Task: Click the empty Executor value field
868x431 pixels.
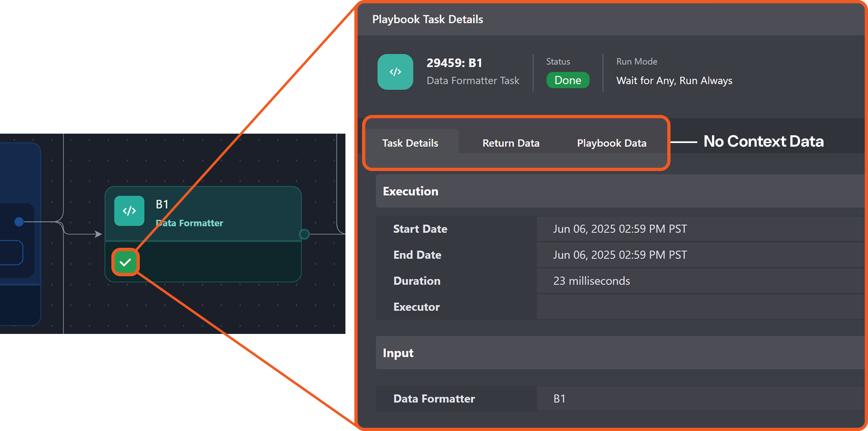Action: 691,307
